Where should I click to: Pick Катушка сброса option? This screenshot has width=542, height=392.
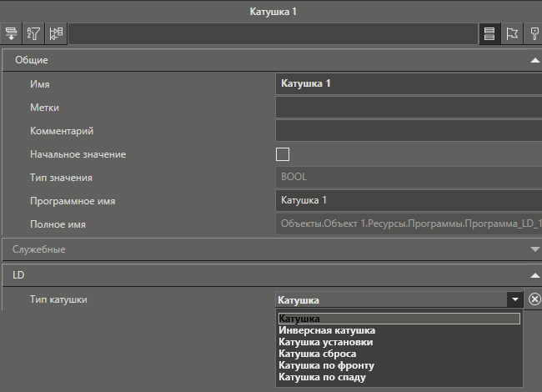click(x=317, y=354)
